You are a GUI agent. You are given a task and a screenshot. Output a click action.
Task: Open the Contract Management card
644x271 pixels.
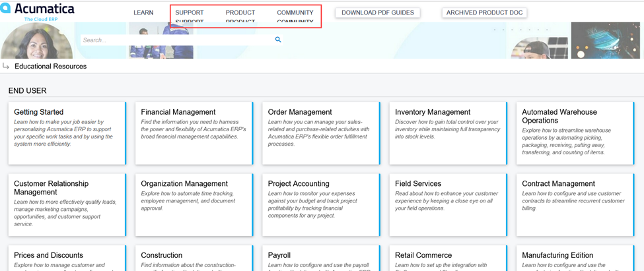coord(575,205)
